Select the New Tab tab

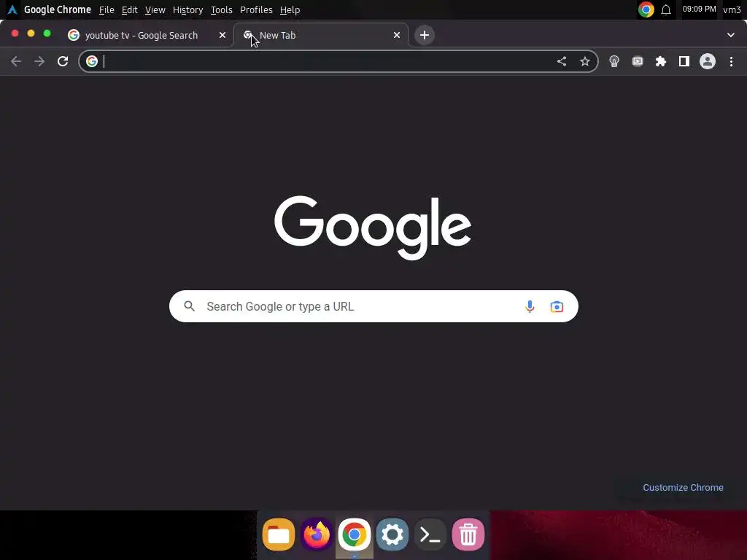(x=321, y=35)
